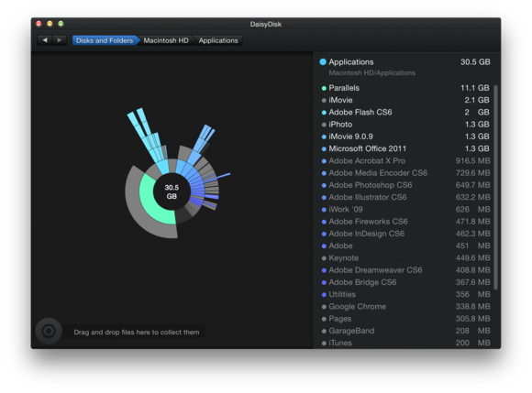532x393 pixels.
Task: Click the 338.8 MB size value
Action: pos(472,307)
